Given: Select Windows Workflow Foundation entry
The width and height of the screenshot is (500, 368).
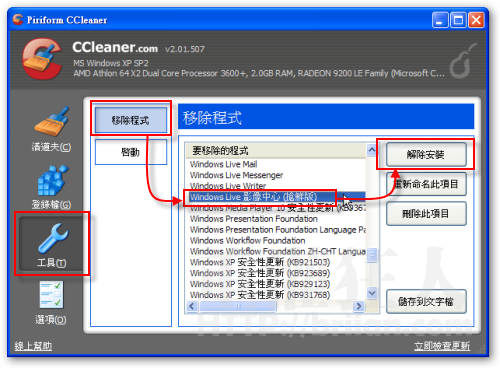Looking at the screenshot, I should pyautogui.click(x=247, y=240).
